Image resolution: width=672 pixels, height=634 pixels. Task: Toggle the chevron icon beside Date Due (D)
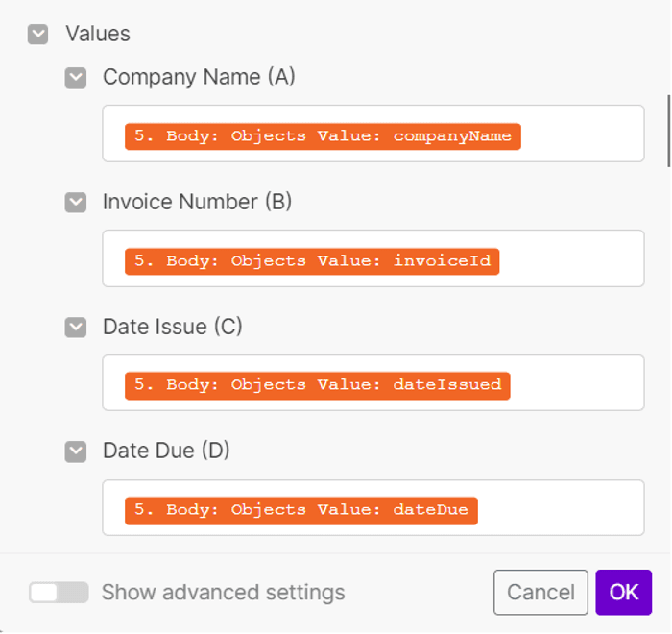pos(76,451)
